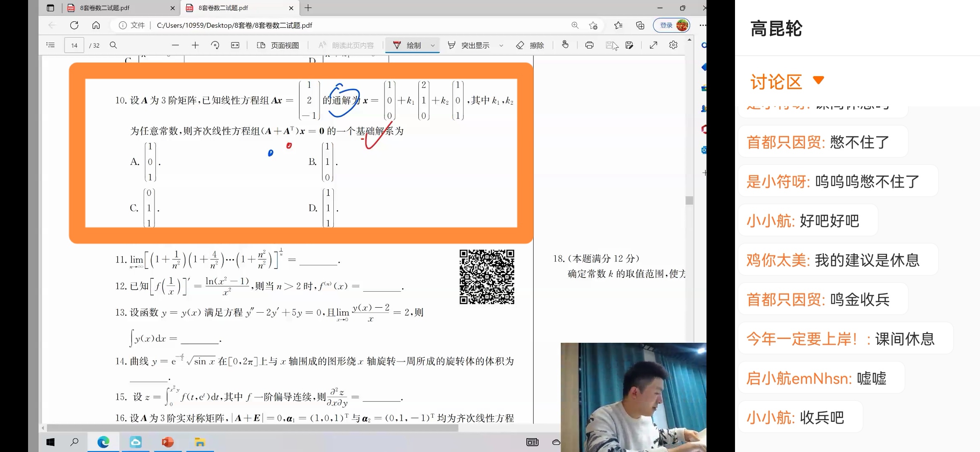Click the 登录 sign-in button
The height and width of the screenshot is (452, 980).
point(667,25)
